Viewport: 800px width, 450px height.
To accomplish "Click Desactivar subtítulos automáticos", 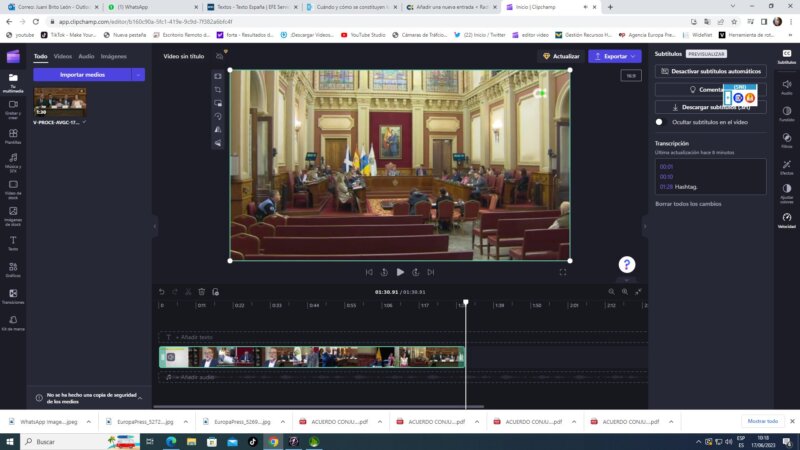I will (710, 71).
